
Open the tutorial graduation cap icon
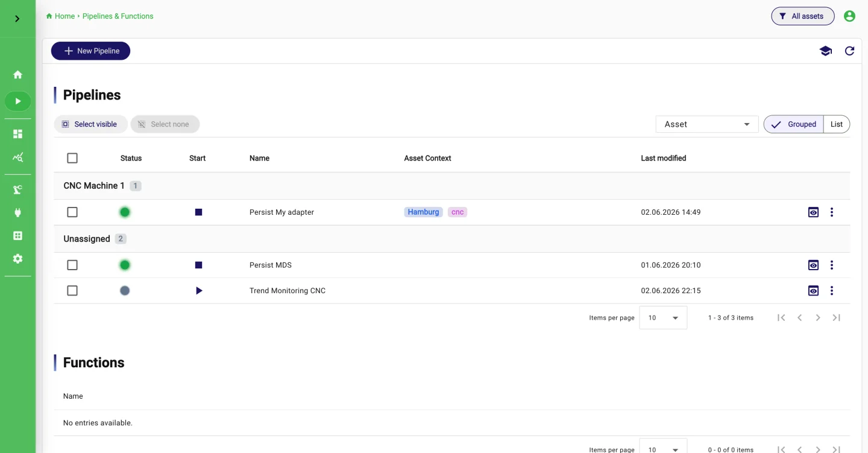click(x=826, y=51)
